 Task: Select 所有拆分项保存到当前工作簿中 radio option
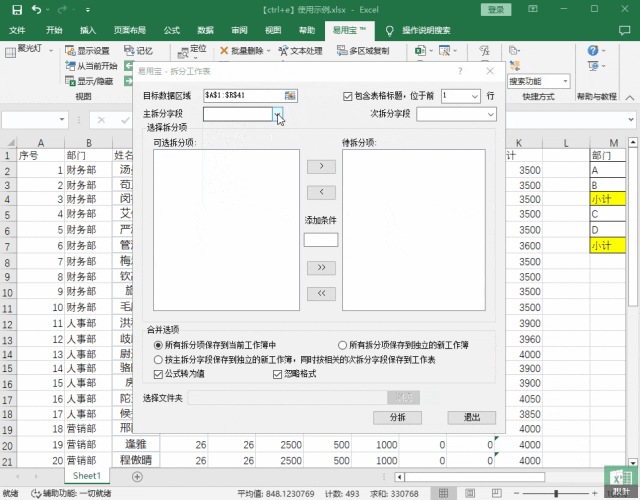[x=158, y=345]
